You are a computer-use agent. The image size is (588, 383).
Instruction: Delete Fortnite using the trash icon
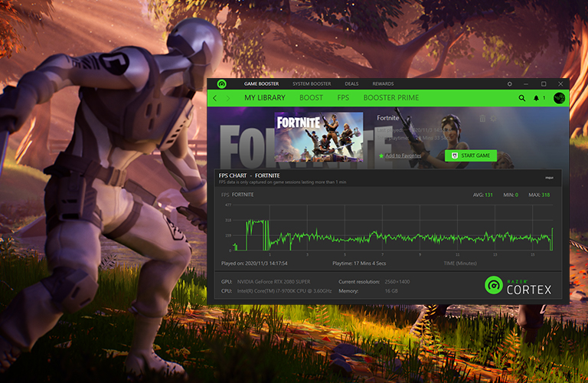point(482,119)
